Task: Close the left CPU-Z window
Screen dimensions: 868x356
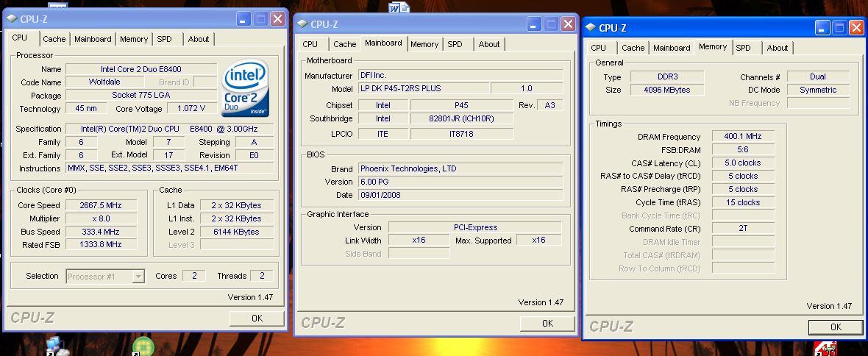Action: coord(277,19)
